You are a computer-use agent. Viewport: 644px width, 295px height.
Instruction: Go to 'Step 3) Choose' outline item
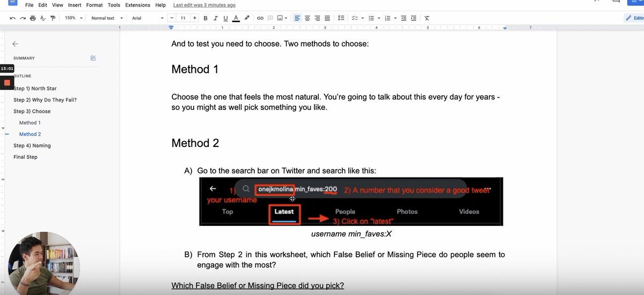32,112
